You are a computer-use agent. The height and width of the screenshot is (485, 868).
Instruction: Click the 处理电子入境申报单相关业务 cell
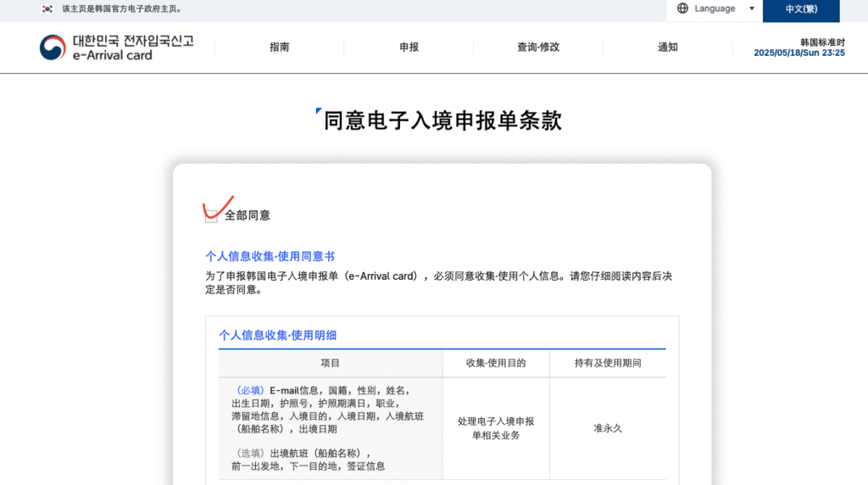[x=496, y=428]
